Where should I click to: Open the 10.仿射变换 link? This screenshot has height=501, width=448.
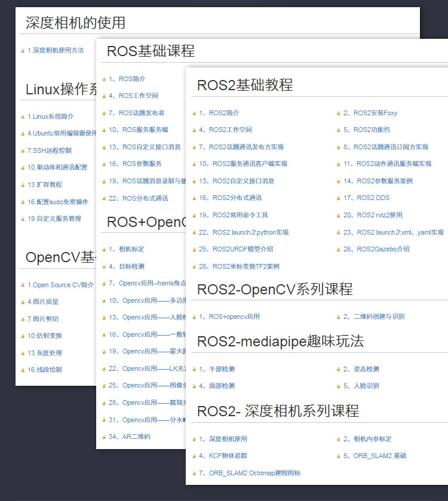[45, 336]
